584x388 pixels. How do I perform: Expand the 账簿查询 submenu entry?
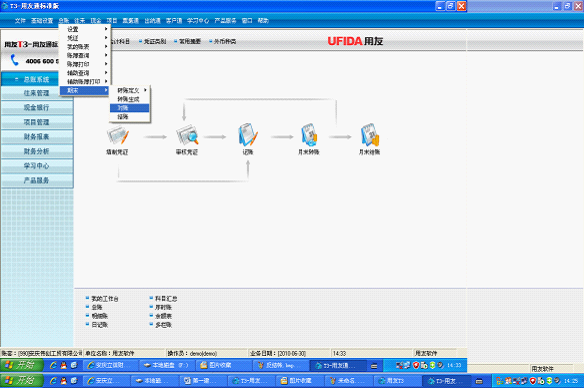[x=85, y=55]
